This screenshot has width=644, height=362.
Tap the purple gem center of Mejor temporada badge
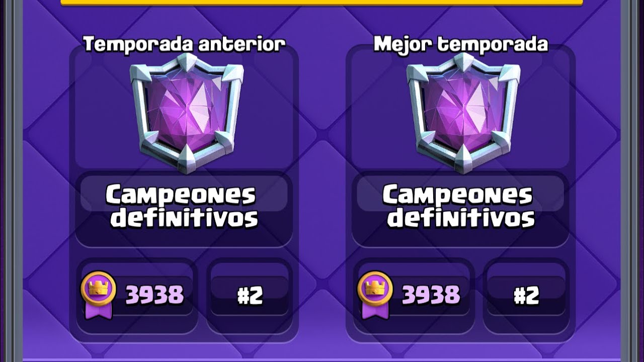[463, 112]
